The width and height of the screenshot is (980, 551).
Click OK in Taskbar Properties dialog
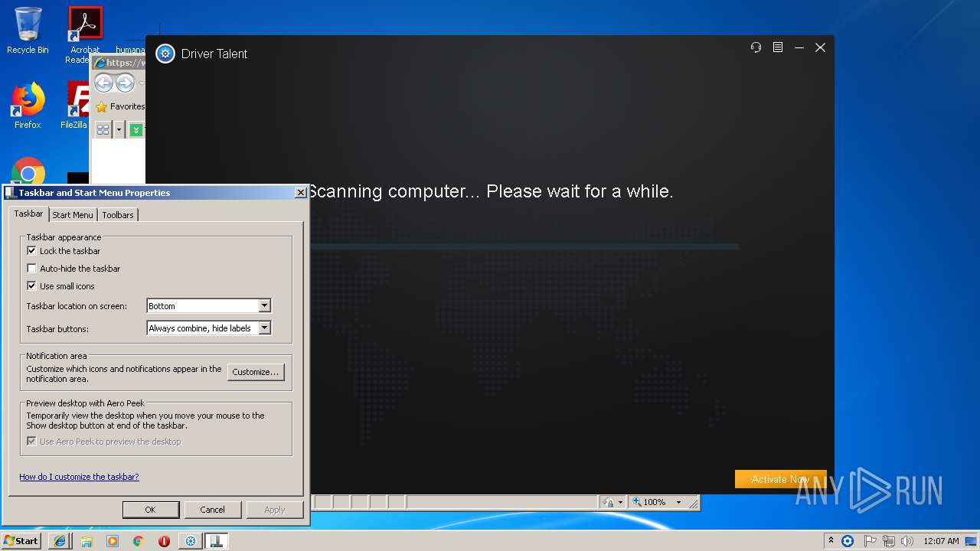coord(151,510)
